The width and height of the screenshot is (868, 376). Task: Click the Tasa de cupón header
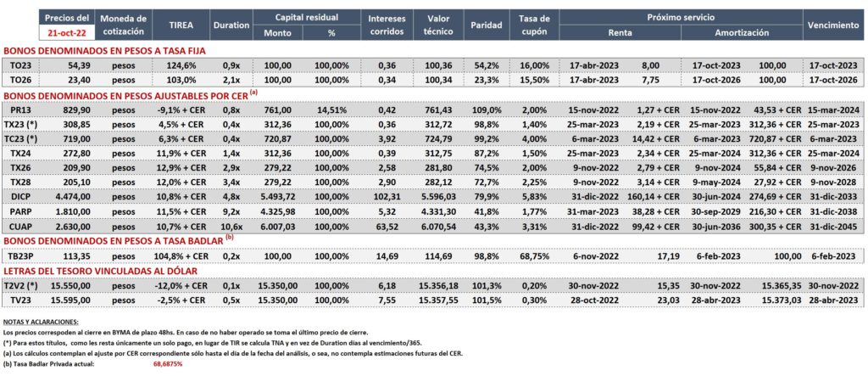click(534, 25)
